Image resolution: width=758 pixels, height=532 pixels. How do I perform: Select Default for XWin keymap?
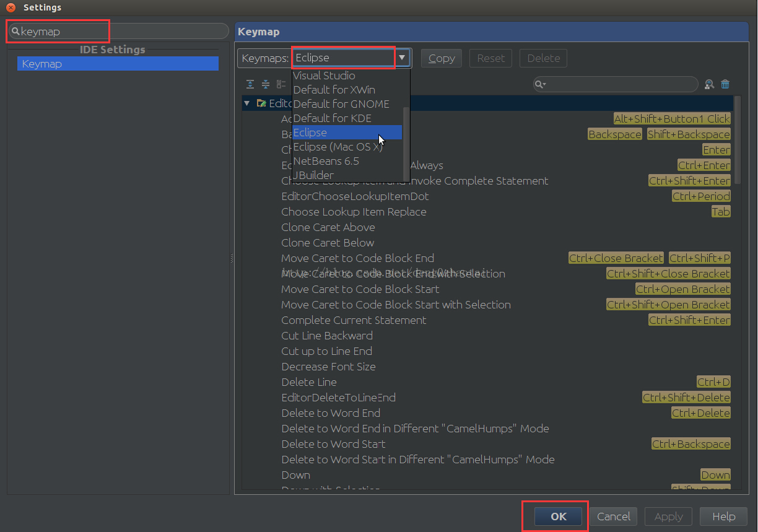347,90
